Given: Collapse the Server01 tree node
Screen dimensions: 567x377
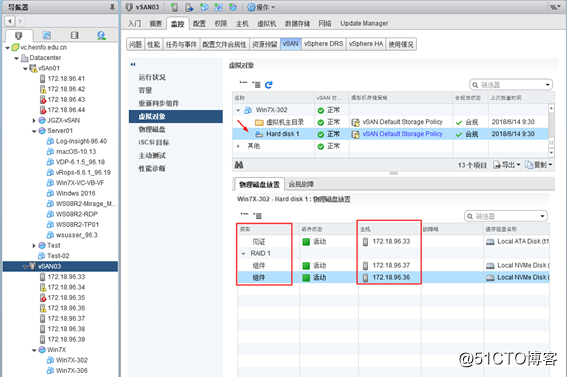Looking at the screenshot, I should [x=34, y=131].
